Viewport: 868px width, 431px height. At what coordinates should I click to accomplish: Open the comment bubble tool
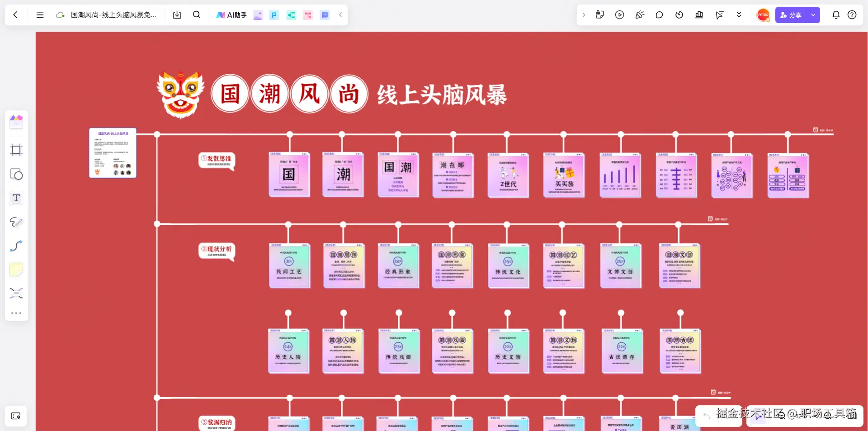coord(659,14)
